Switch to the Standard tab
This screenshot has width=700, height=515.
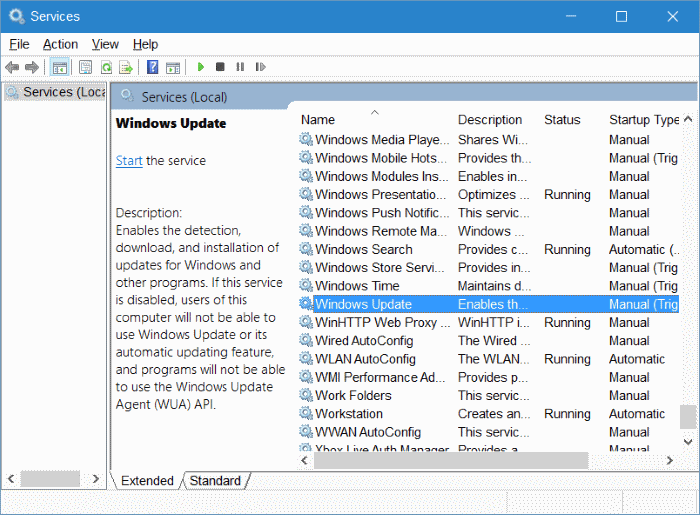215,480
